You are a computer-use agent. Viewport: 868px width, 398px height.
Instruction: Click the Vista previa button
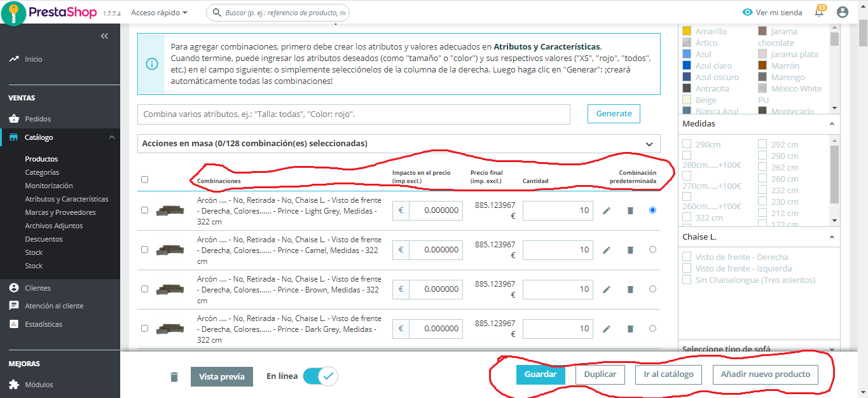222,376
